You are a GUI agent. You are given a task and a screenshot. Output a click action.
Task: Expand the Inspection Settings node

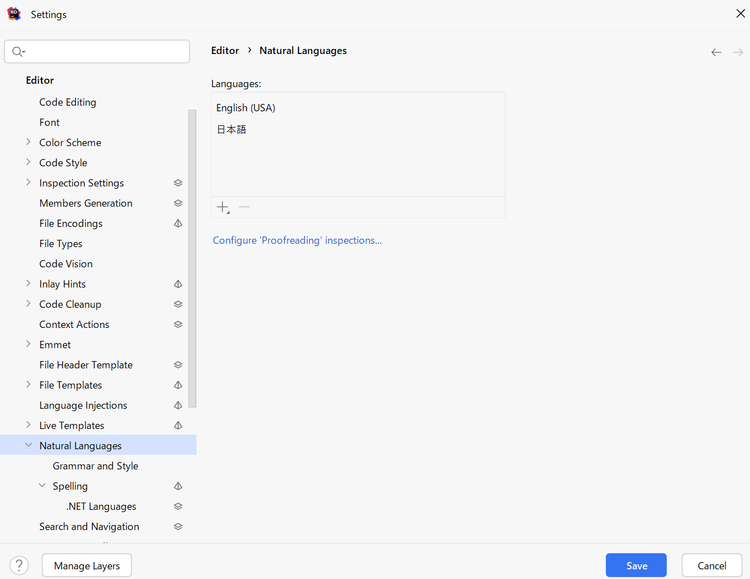coord(28,182)
